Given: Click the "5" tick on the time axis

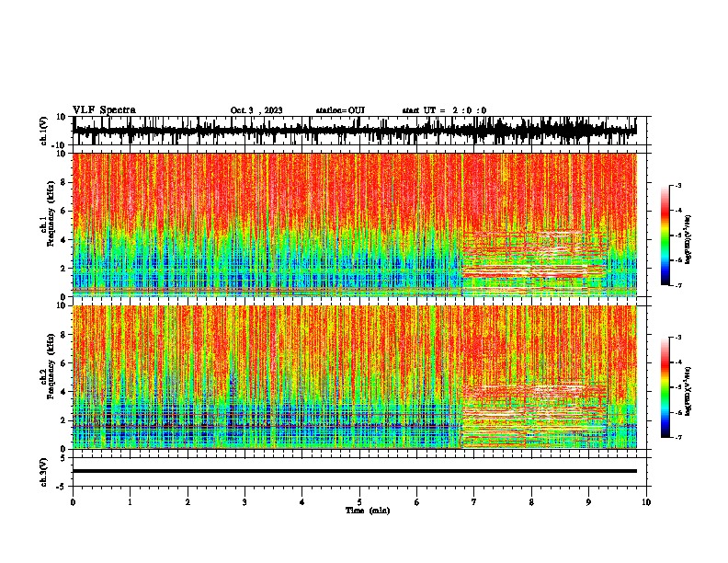Looking at the screenshot, I should point(359,502).
